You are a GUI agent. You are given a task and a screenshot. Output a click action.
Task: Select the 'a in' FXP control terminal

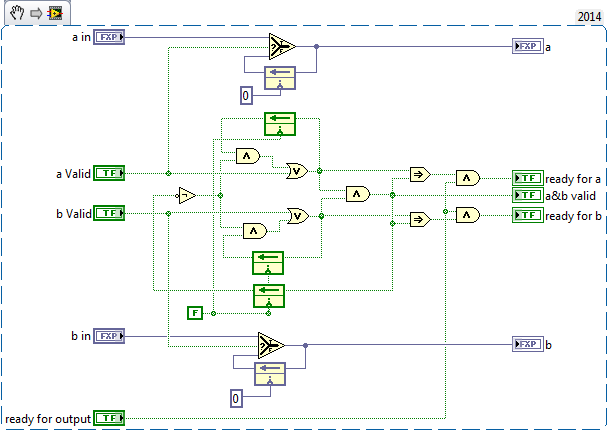[x=109, y=37]
